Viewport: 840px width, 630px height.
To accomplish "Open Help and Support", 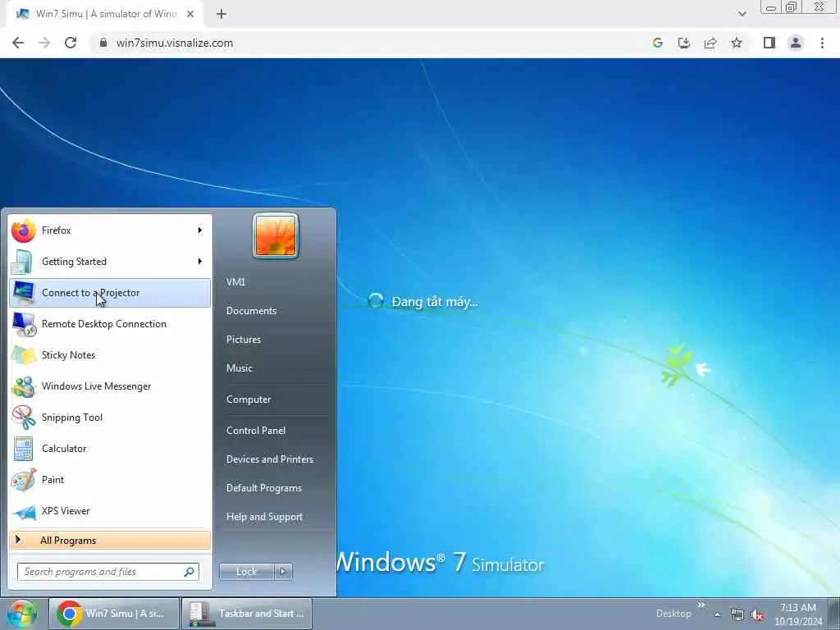I will [265, 517].
